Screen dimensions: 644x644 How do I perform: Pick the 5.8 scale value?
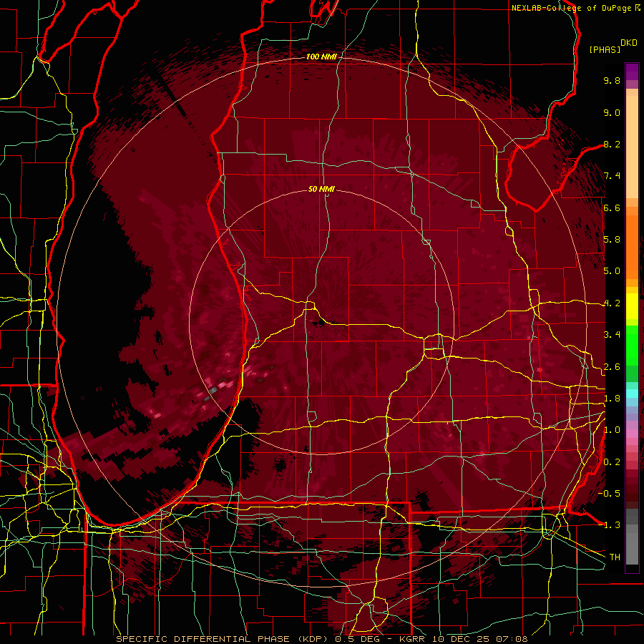(612, 240)
